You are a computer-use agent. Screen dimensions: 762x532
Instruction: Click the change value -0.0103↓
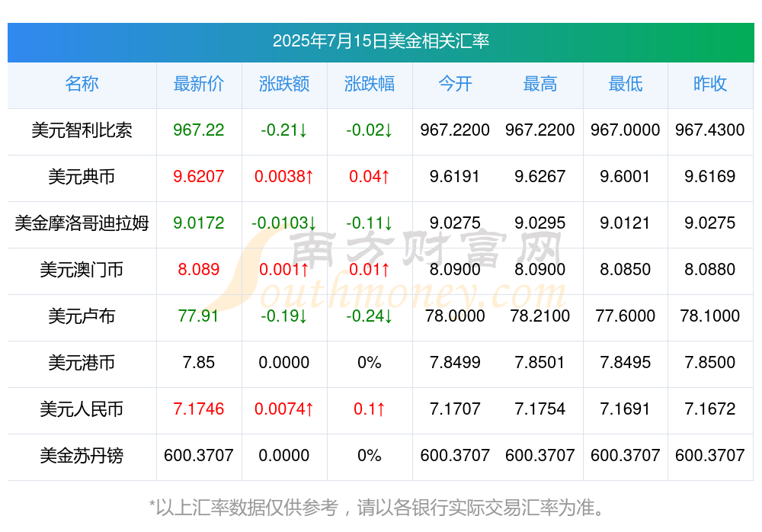click(x=283, y=223)
